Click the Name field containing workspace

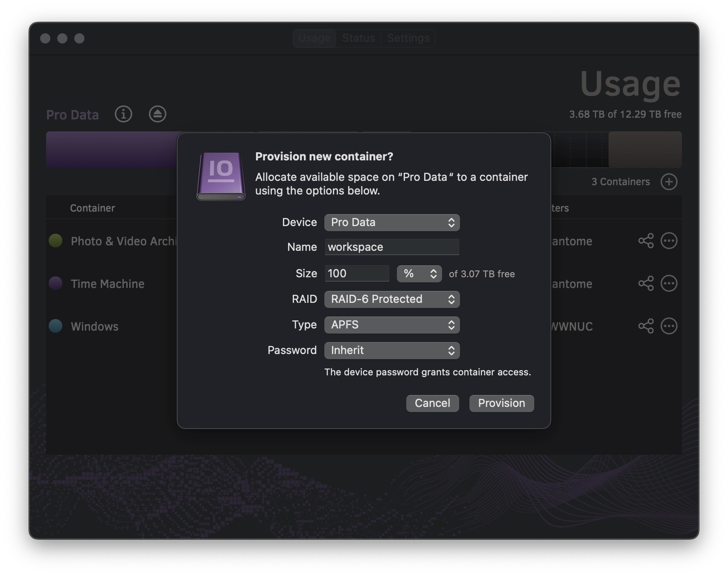[x=392, y=247]
